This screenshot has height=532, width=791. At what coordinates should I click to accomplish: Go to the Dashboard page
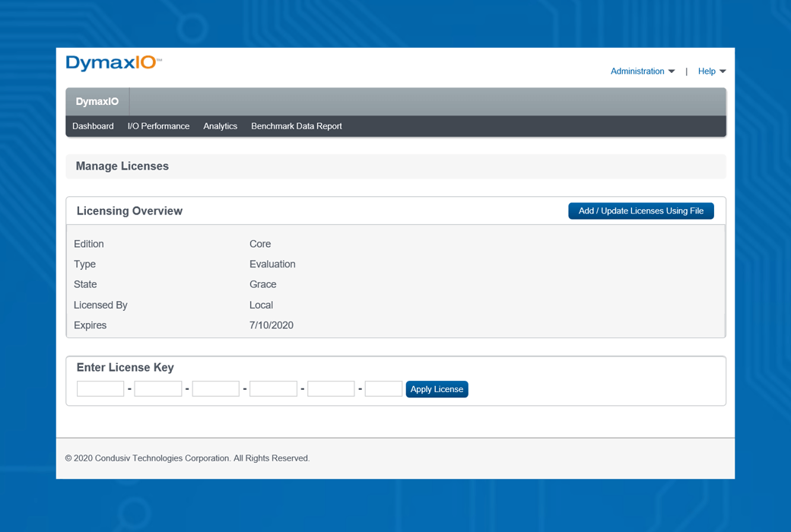click(93, 126)
